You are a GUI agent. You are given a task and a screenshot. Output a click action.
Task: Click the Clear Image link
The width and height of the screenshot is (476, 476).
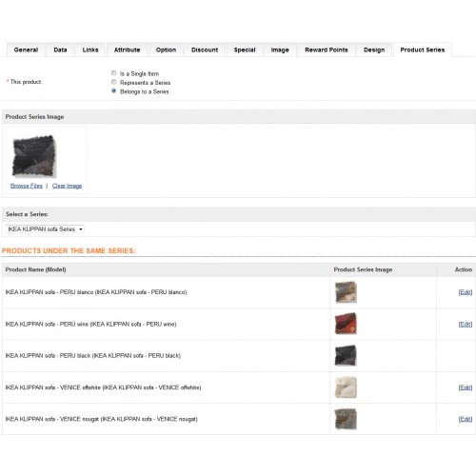point(67,186)
